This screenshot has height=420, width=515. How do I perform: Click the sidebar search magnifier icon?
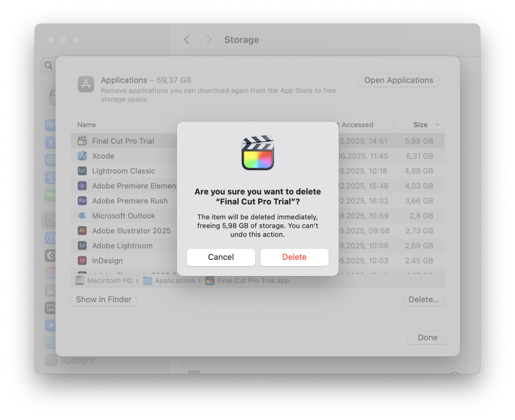point(49,65)
